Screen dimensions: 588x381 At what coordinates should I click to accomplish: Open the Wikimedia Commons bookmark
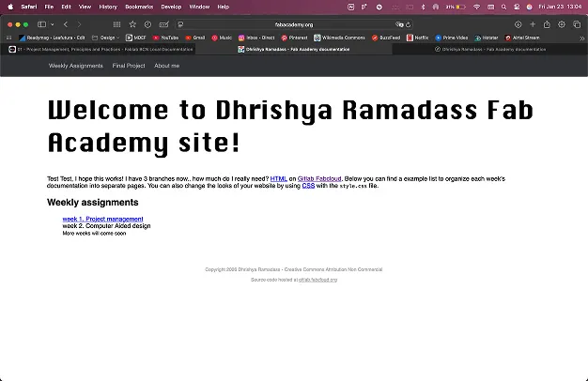coord(339,38)
